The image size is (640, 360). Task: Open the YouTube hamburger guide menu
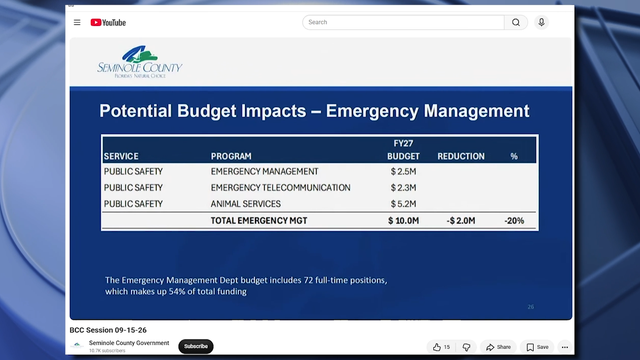coord(77,22)
